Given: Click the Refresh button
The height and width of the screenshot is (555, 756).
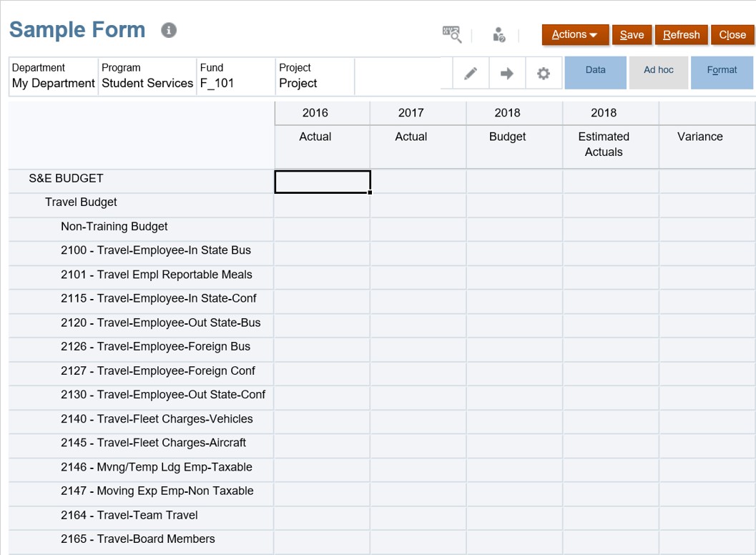Looking at the screenshot, I should (x=682, y=35).
